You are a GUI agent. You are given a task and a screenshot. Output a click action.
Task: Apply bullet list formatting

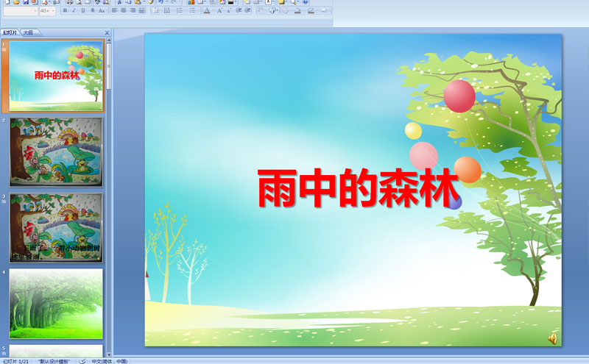pyautogui.click(x=192, y=10)
